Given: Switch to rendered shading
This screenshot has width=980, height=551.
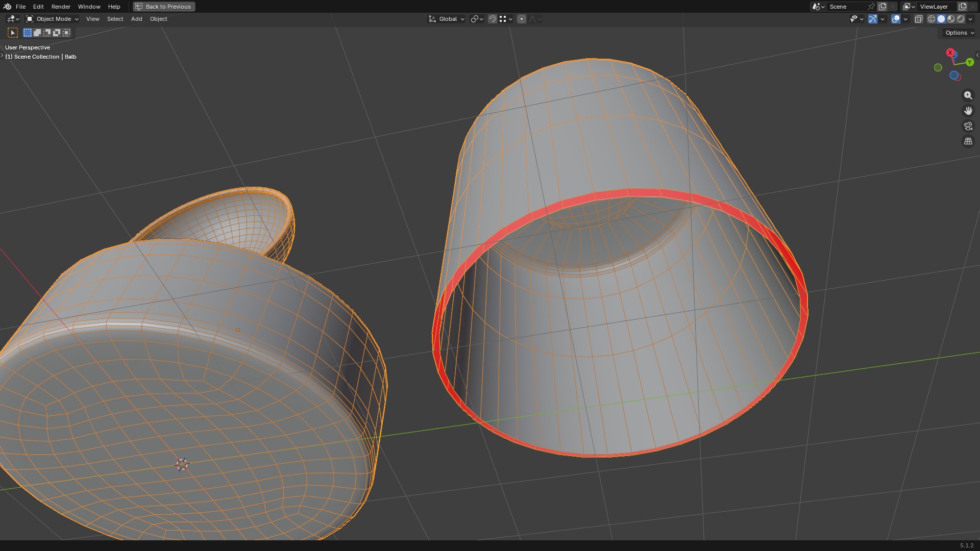Looking at the screenshot, I should [x=961, y=19].
